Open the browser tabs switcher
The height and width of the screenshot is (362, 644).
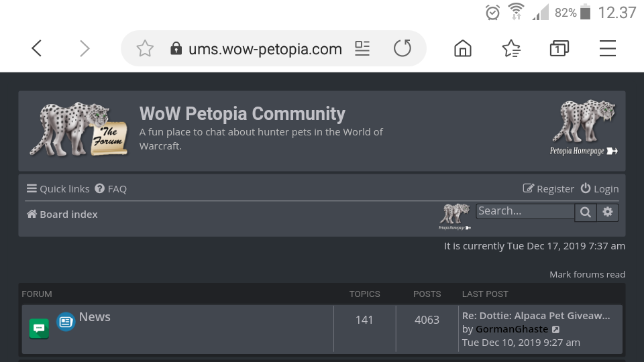point(559,48)
